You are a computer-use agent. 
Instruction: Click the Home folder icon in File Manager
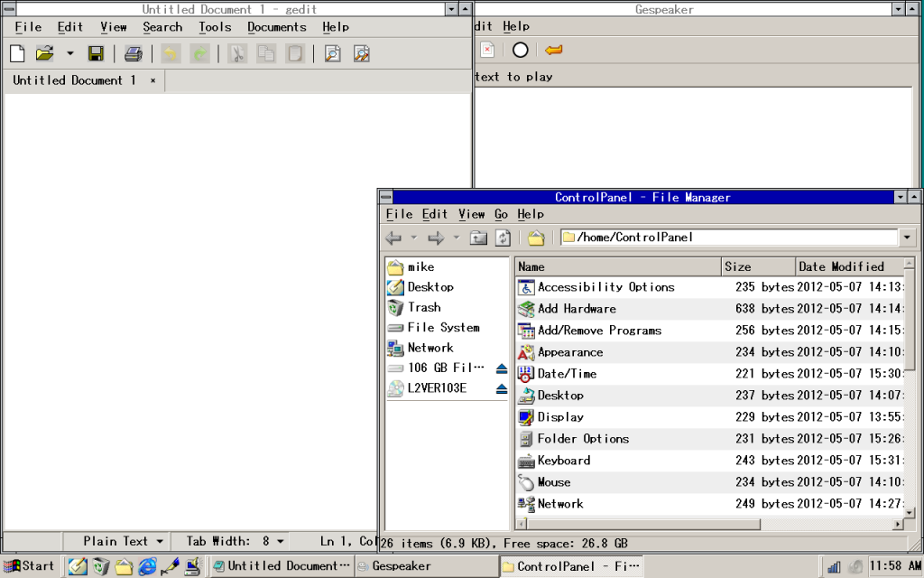(x=536, y=238)
